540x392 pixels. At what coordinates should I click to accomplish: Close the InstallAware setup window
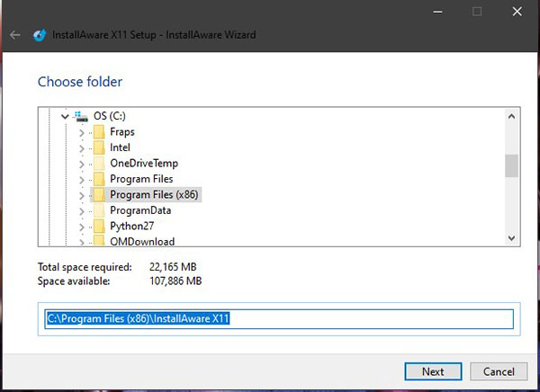[517, 12]
